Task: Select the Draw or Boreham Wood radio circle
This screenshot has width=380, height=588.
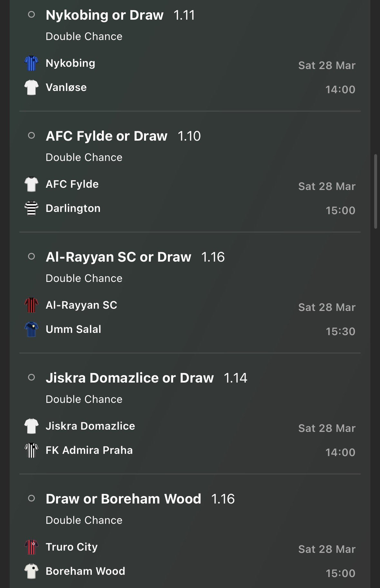Action: (x=32, y=498)
